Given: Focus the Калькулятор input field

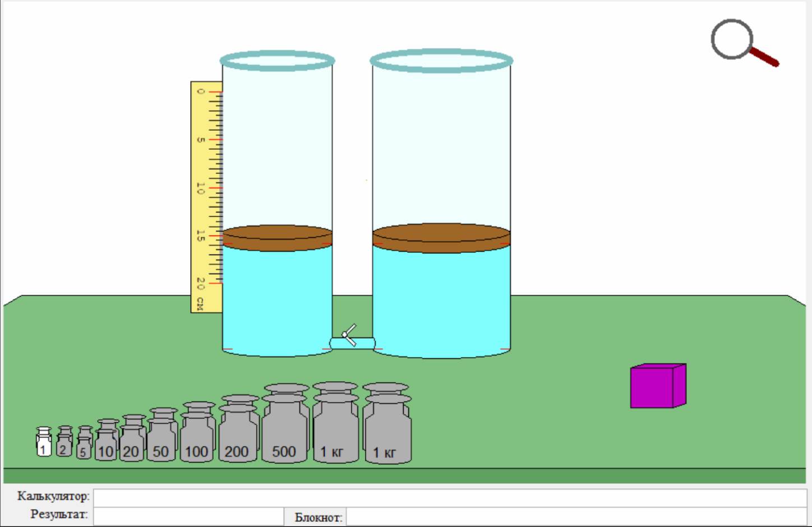Looking at the screenshot, I should point(450,497).
